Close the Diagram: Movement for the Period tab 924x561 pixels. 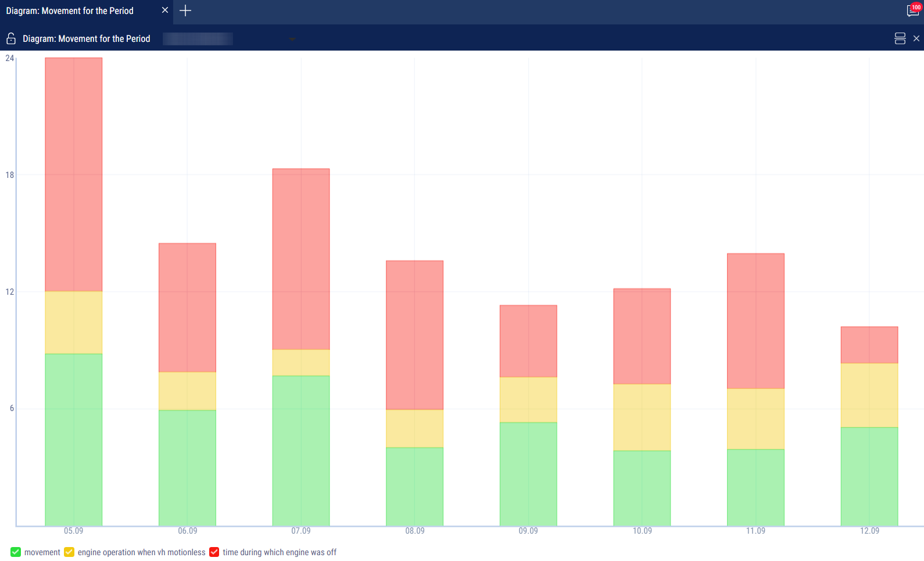coord(165,10)
